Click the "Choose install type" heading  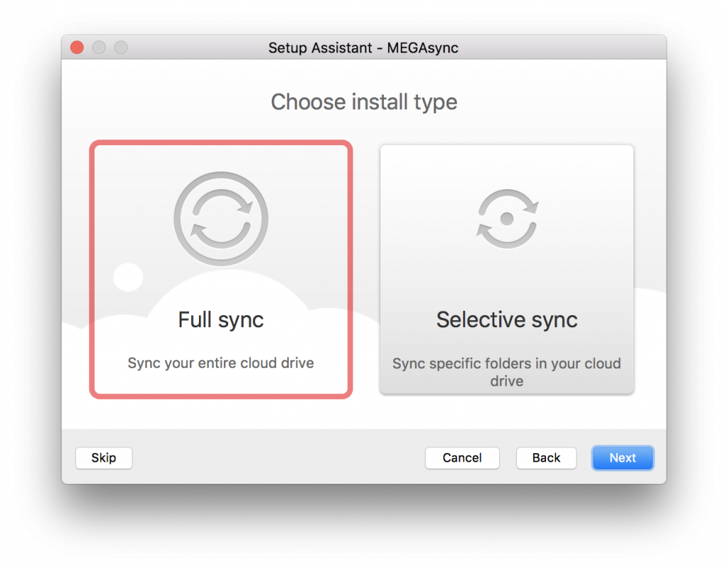pos(364,102)
